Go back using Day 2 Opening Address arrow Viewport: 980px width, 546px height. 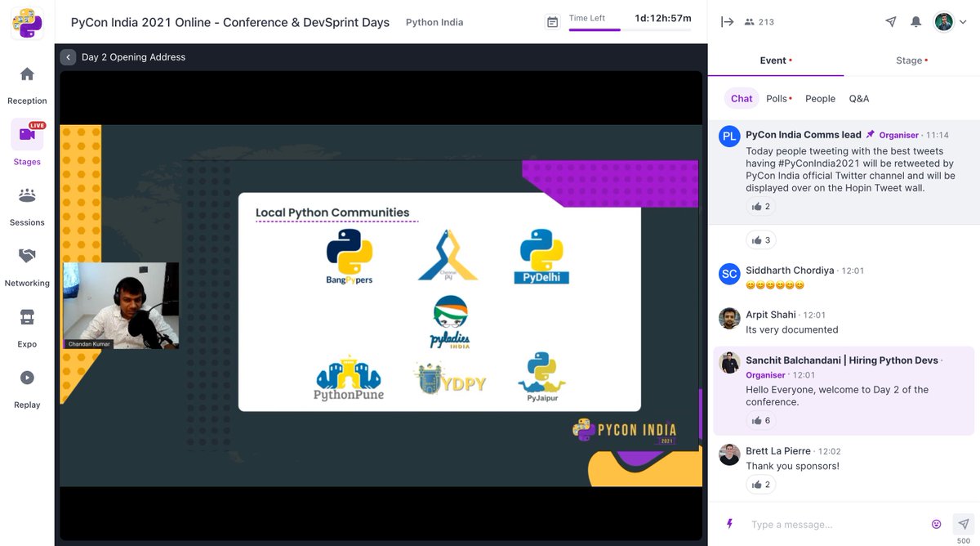[x=68, y=57]
